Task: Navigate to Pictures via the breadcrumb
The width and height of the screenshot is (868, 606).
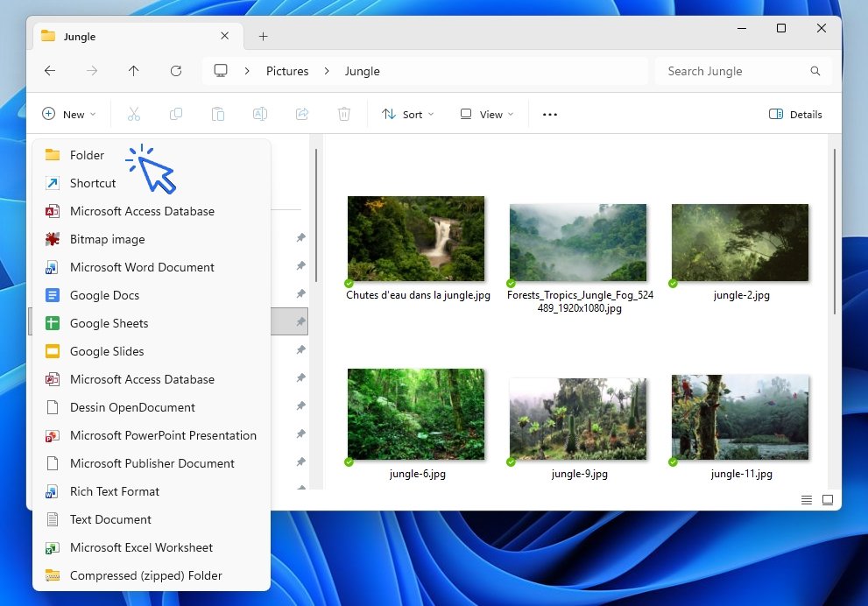Action: click(x=287, y=71)
